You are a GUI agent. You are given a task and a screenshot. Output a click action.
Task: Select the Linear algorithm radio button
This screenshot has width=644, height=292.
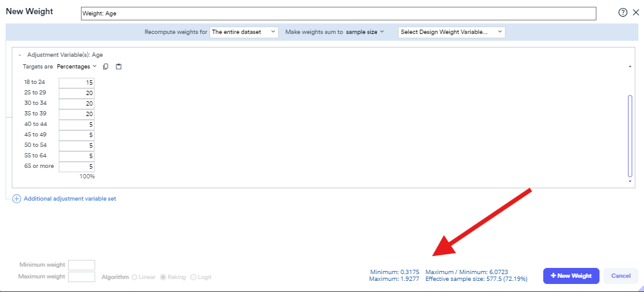[x=135, y=277]
